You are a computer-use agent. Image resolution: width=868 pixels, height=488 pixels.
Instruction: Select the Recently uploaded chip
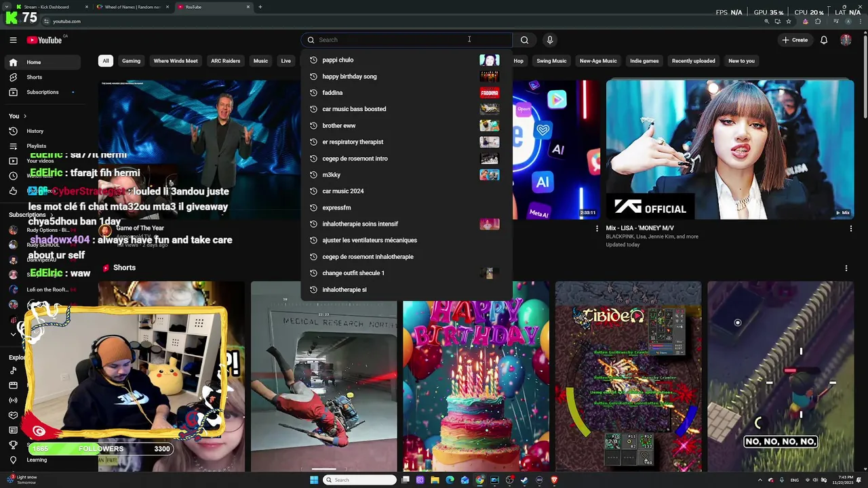point(693,61)
